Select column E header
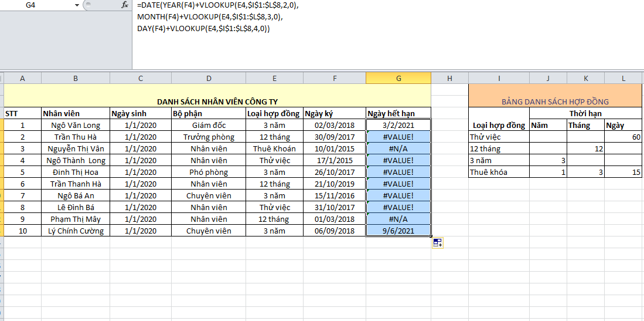Image resolution: width=644 pixels, height=321 pixels. [274, 78]
